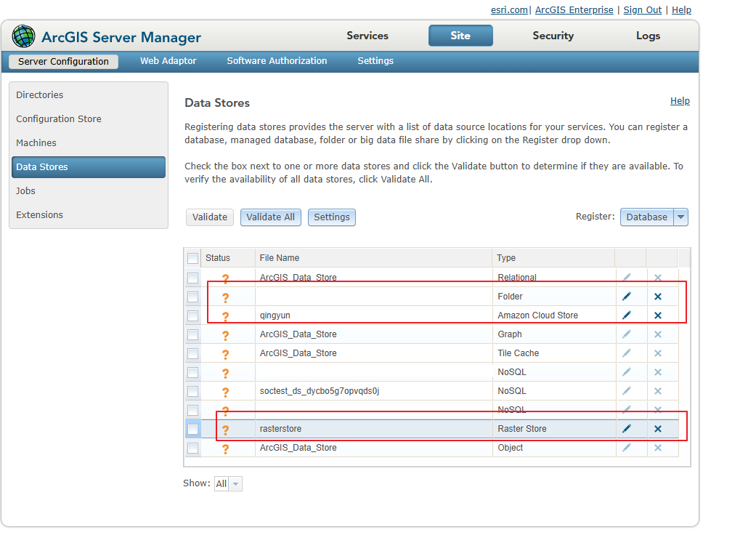
Task: Click the pencil icon for Folder row
Action: tap(626, 296)
